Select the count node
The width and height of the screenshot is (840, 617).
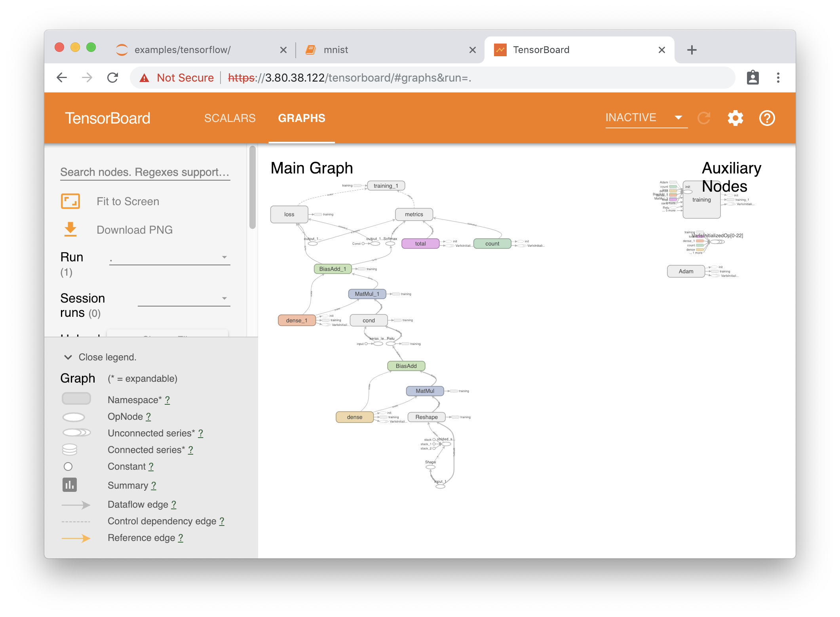click(492, 244)
